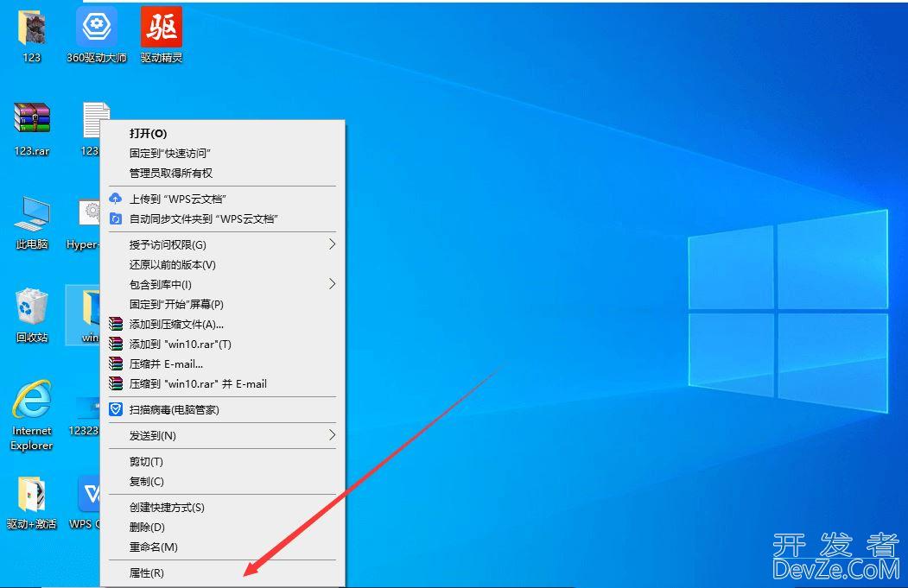
Task: Open 发送到(N) menu item
Action: pyautogui.click(x=222, y=435)
